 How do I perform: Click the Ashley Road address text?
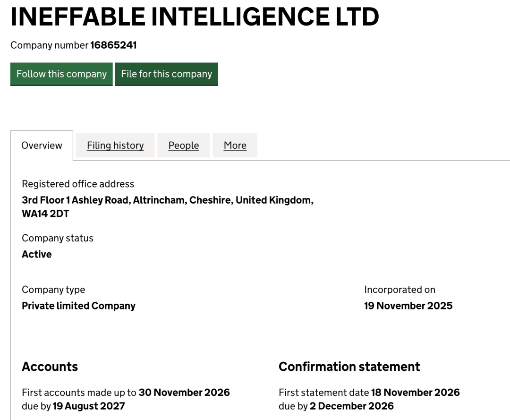tap(100, 200)
